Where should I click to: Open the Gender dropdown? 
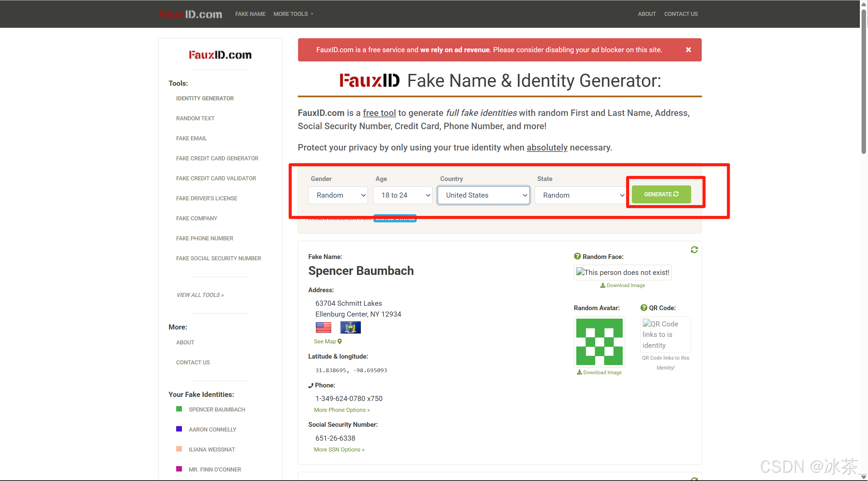pyautogui.click(x=338, y=195)
